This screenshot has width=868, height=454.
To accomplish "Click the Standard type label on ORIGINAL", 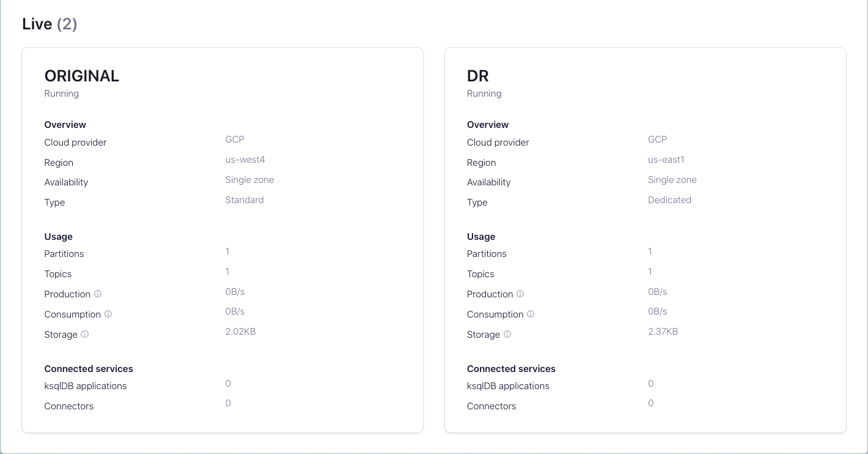I will (245, 200).
